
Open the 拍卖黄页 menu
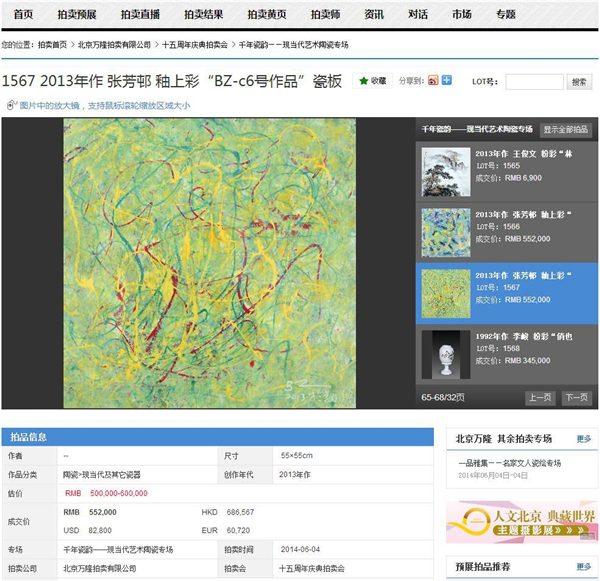pyautogui.click(x=267, y=15)
